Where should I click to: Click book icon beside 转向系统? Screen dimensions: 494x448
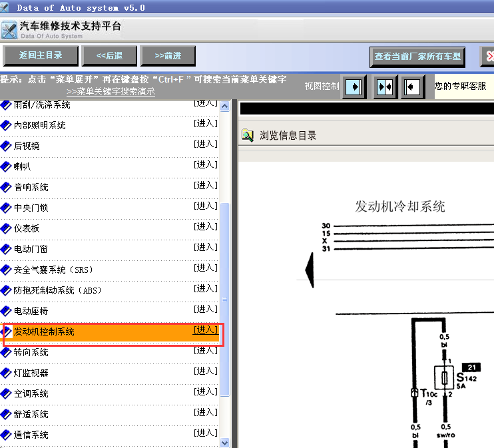[6, 352]
